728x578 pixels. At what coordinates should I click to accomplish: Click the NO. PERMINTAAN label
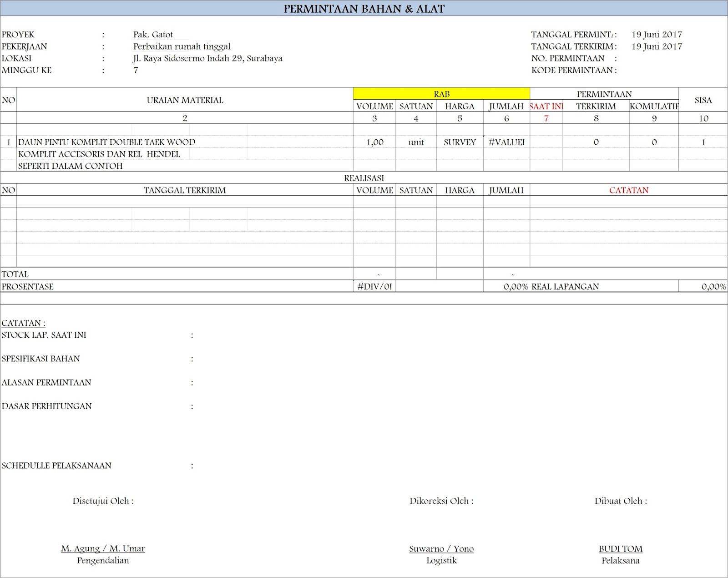tap(568, 58)
